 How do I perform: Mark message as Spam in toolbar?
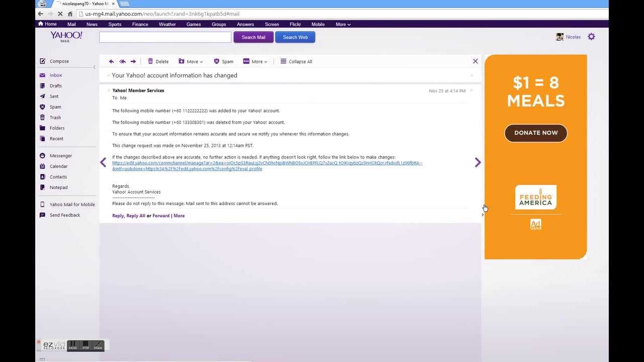click(x=223, y=61)
